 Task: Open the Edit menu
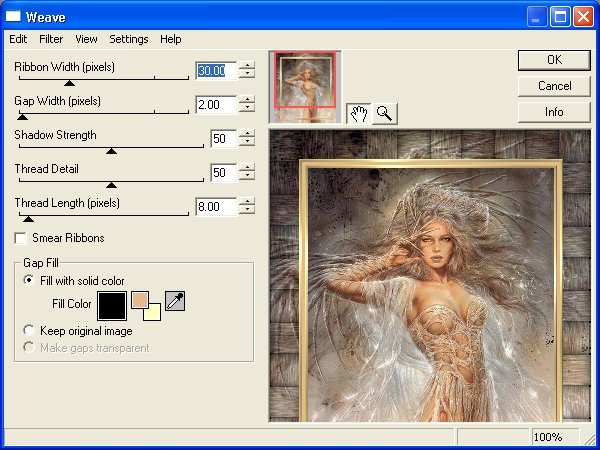tap(18, 39)
